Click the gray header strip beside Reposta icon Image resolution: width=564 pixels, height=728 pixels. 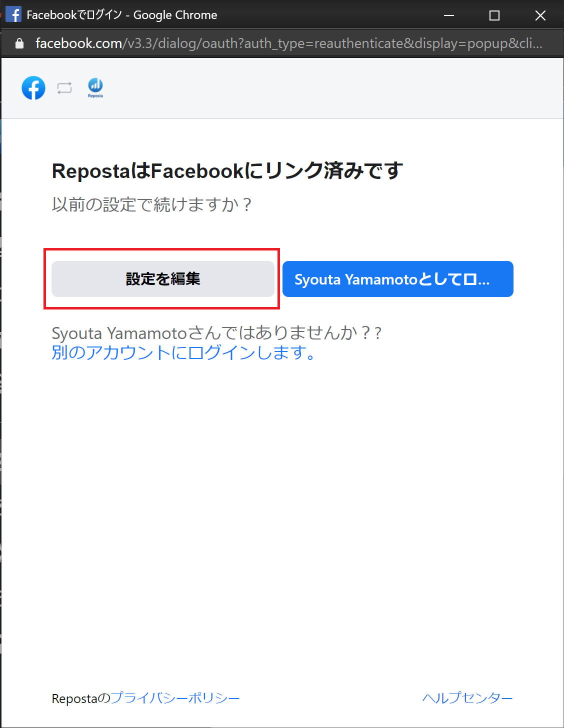(x=330, y=88)
